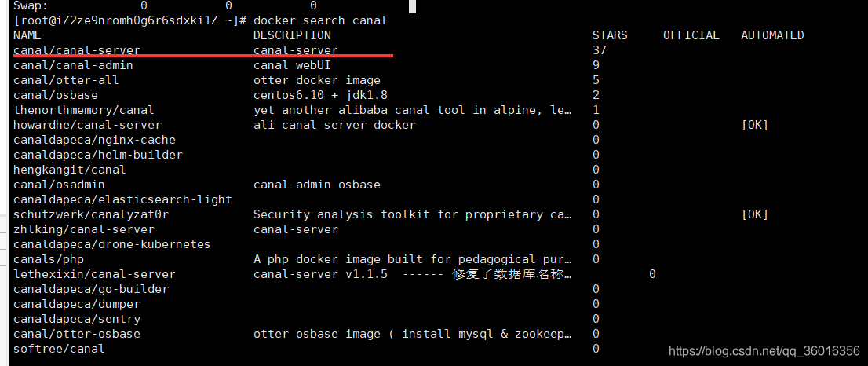Image resolution: width=868 pixels, height=366 pixels.
Task: Click the AUTOMATED column header
Action: [x=772, y=35]
